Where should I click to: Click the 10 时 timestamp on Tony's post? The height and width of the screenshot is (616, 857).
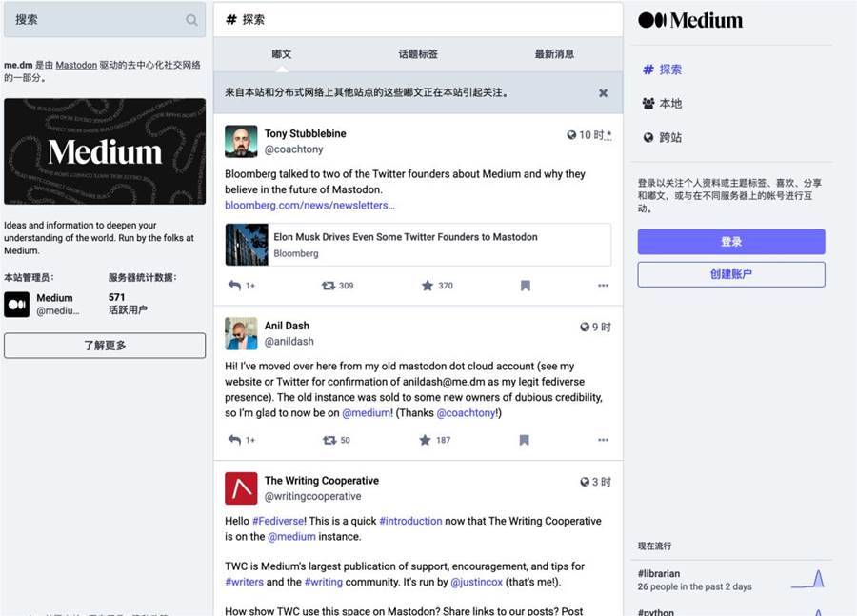pos(594,135)
